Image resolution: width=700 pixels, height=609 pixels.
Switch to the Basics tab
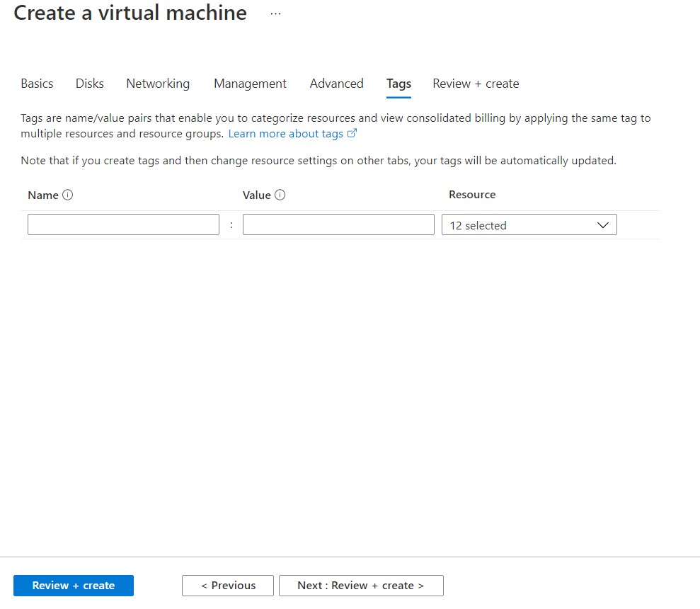click(37, 84)
